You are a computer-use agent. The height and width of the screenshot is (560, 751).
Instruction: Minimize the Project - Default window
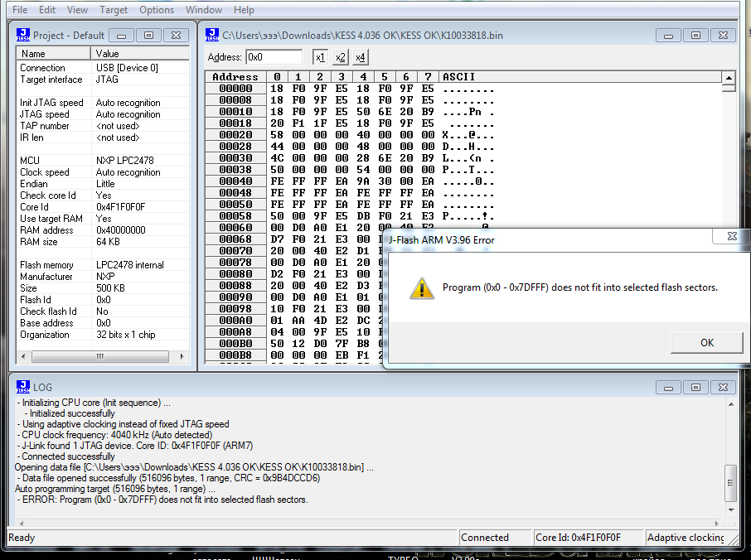click(x=121, y=36)
